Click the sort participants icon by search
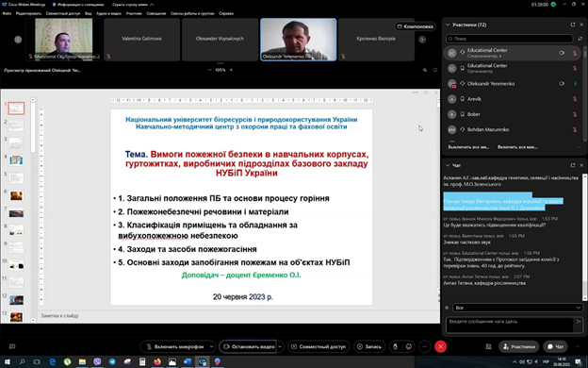This screenshot has width=588, height=368. click(x=580, y=39)
